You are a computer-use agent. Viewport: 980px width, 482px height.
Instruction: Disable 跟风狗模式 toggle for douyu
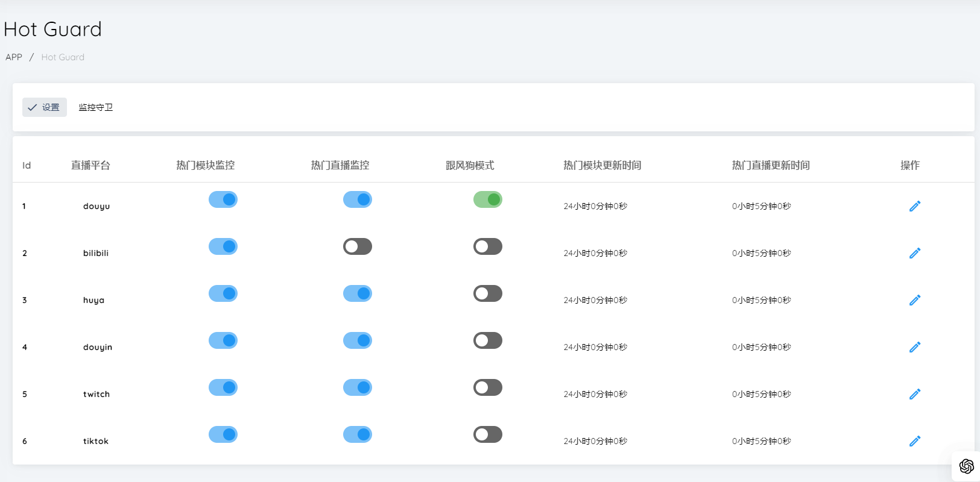coord(487,199)
